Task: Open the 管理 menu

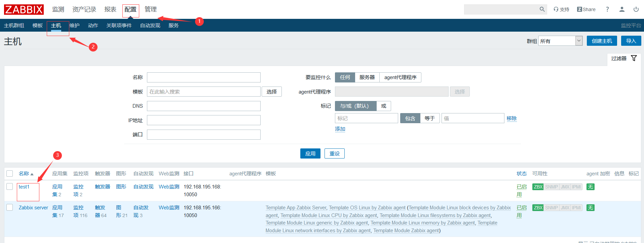Action: pos(151,9)
